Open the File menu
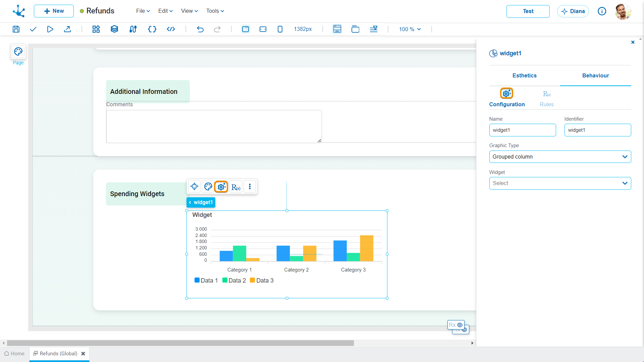 [x=143, y=11]
